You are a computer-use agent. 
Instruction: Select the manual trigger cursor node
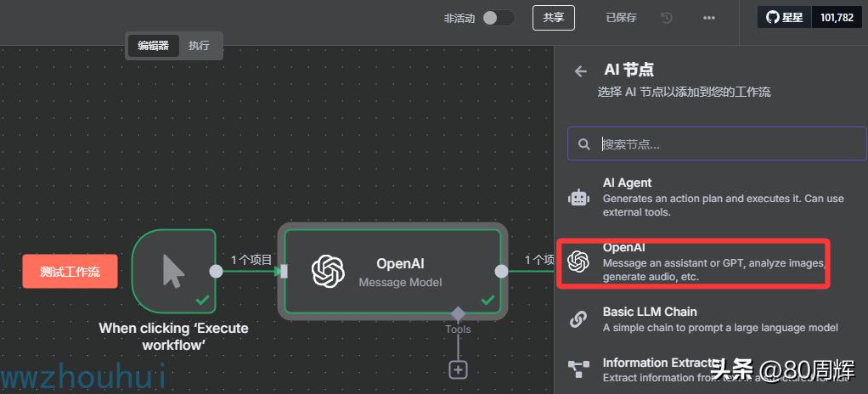pyautogui.click(x=173, y=269)
